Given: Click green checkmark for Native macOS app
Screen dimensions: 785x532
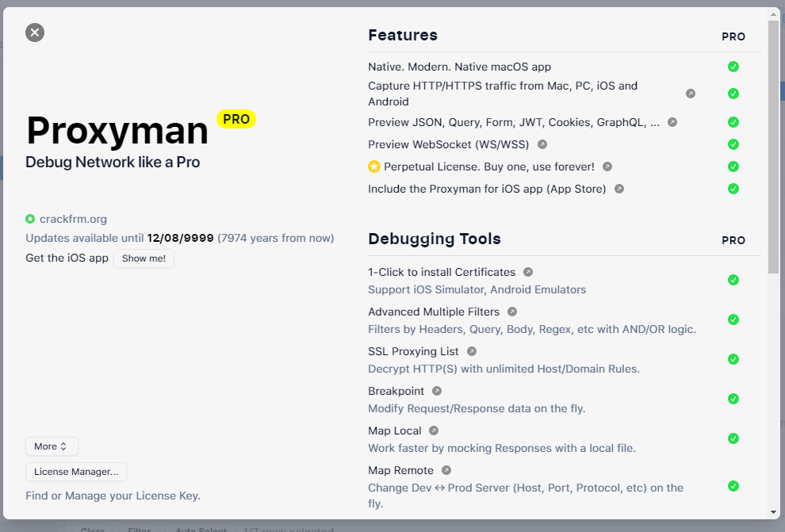Looking at the screenshot, I should pos(733,67).
